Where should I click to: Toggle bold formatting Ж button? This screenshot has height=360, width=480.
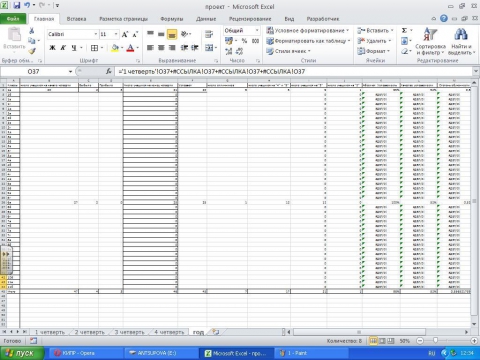pyautogui.click(x=52, y=48)
